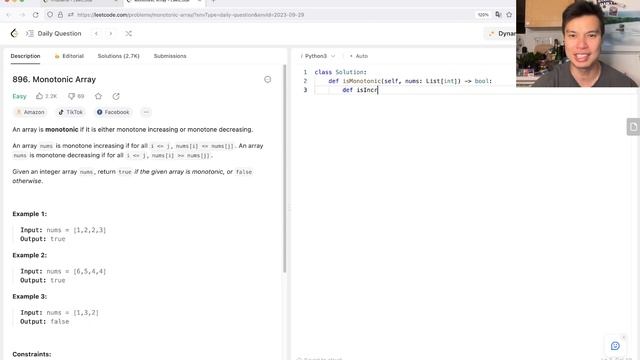Image resolution: width=640 pixels, height=360 pixels.
Task: Click input text nums = [1,2,2,3]
Action: click(76, 230)
